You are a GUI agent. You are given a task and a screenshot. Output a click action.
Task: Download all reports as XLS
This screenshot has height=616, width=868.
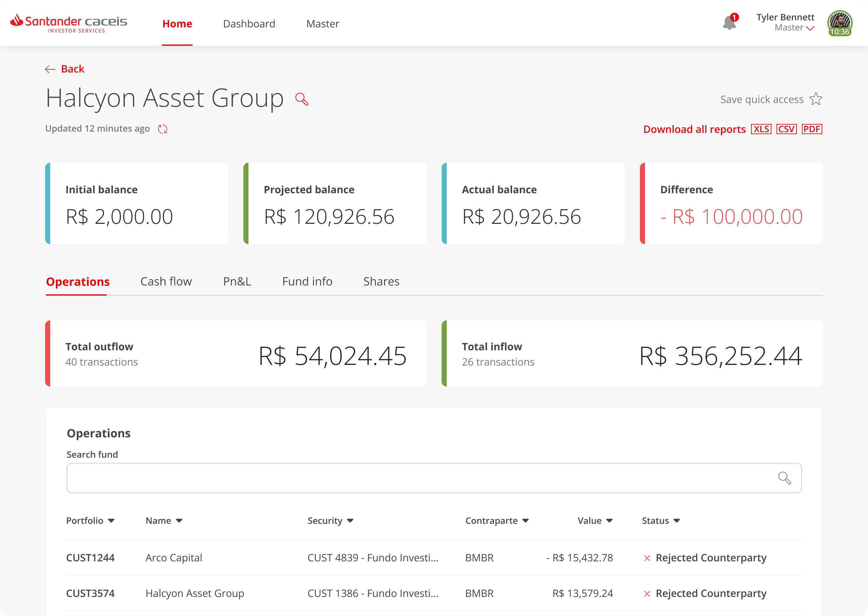point(761,129)
